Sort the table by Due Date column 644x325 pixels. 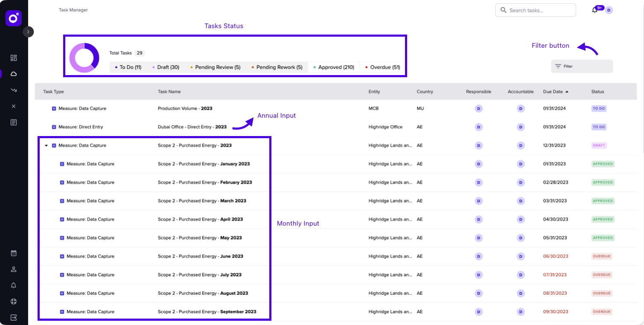555,92
